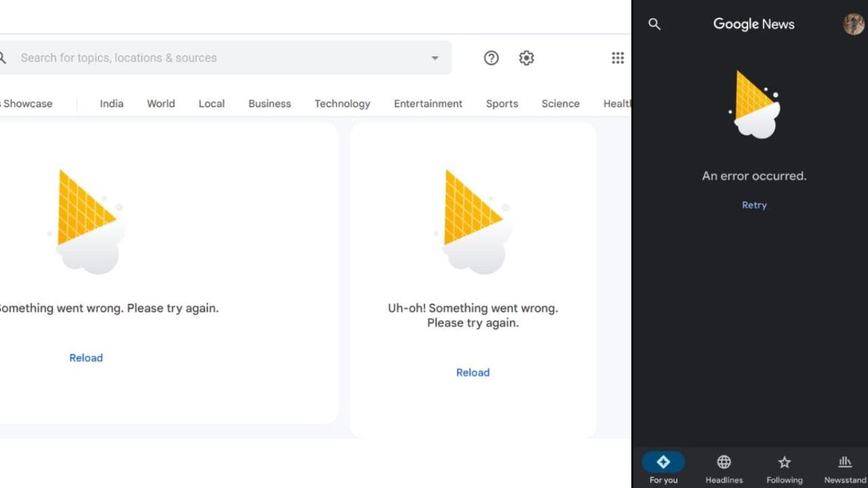Switch to the Technology tab

[342, 104]
